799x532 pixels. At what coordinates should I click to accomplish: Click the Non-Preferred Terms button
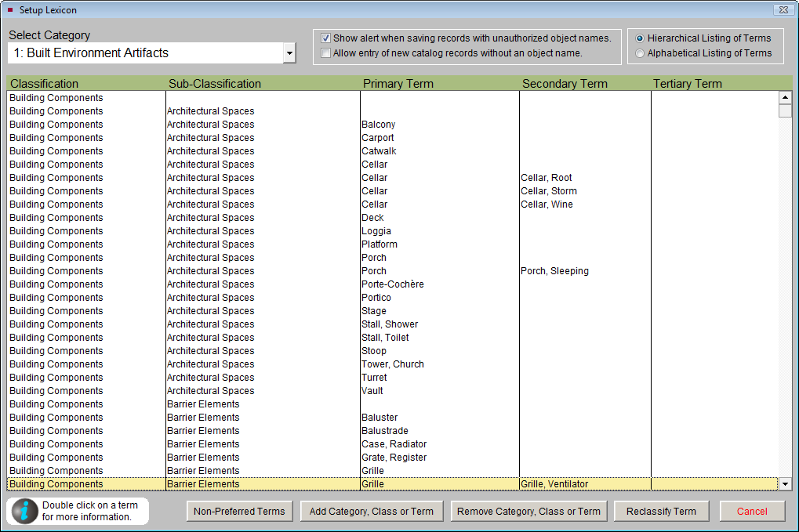pos(239,511)
